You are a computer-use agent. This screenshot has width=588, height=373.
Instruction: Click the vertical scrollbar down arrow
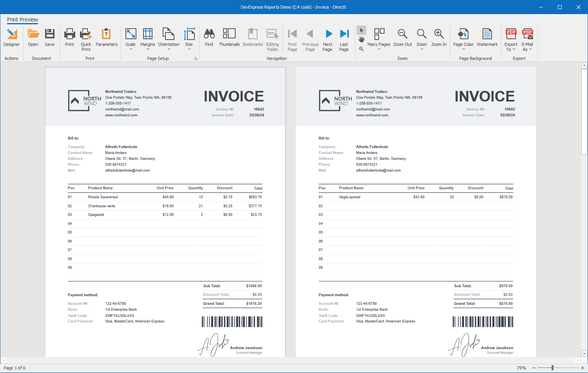click(x=584, y=353)
